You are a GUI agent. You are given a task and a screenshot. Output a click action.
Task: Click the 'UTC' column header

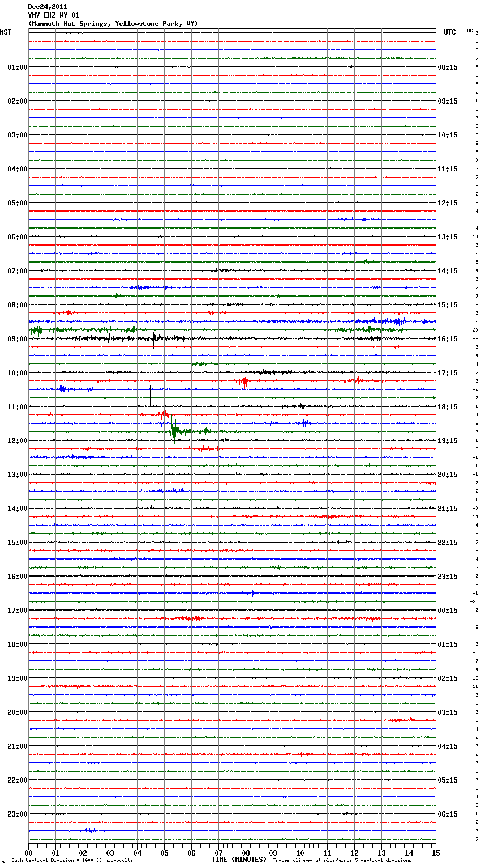[x=450, y=32]
